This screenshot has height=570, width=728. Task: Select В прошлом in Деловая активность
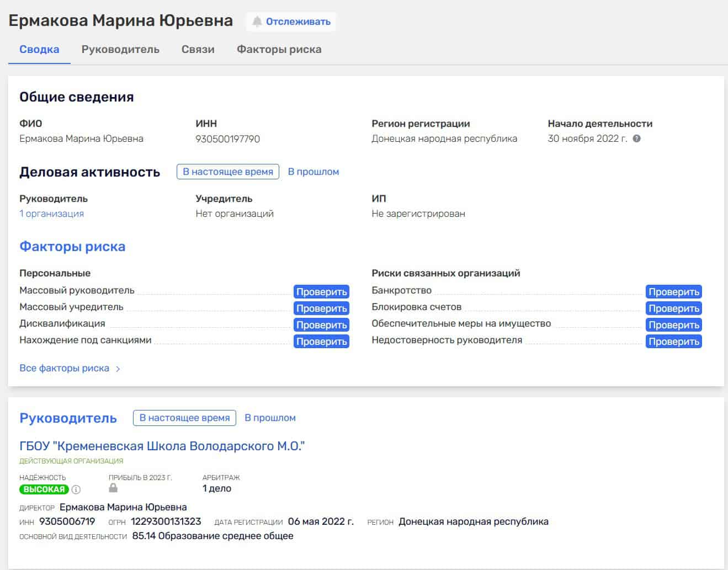click(x=313, y=172)
